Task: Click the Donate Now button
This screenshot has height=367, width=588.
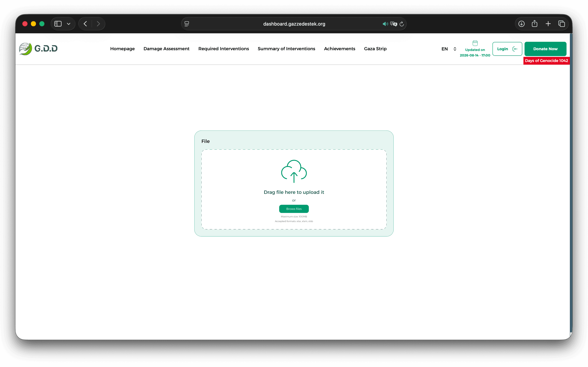Action: click(545, 49)
